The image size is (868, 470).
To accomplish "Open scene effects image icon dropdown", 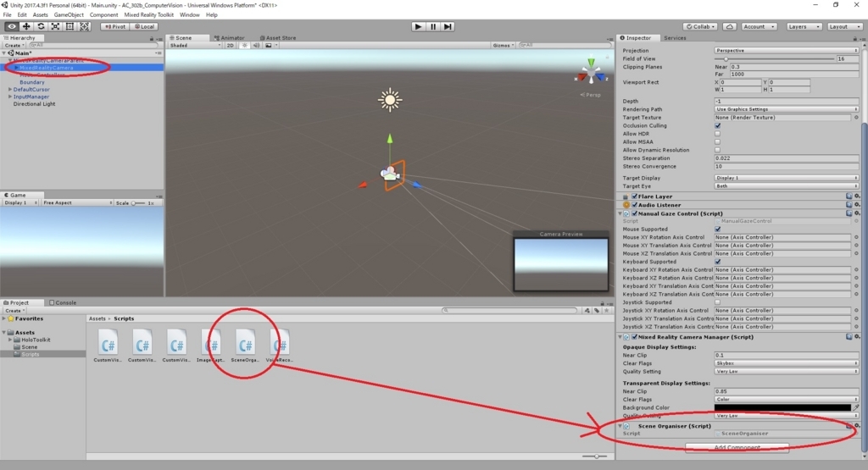I will [x=270, y=46].
